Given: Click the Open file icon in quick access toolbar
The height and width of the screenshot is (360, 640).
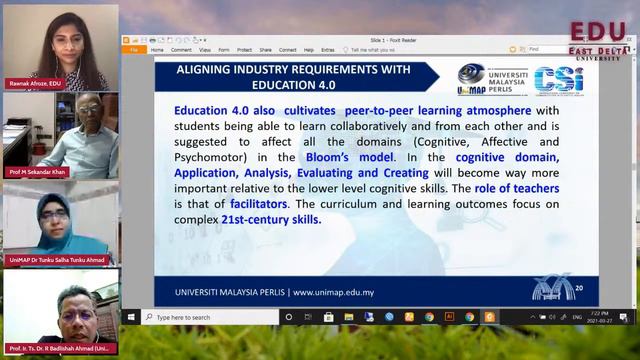Looking at the screenshot, I should coord(135,40).
